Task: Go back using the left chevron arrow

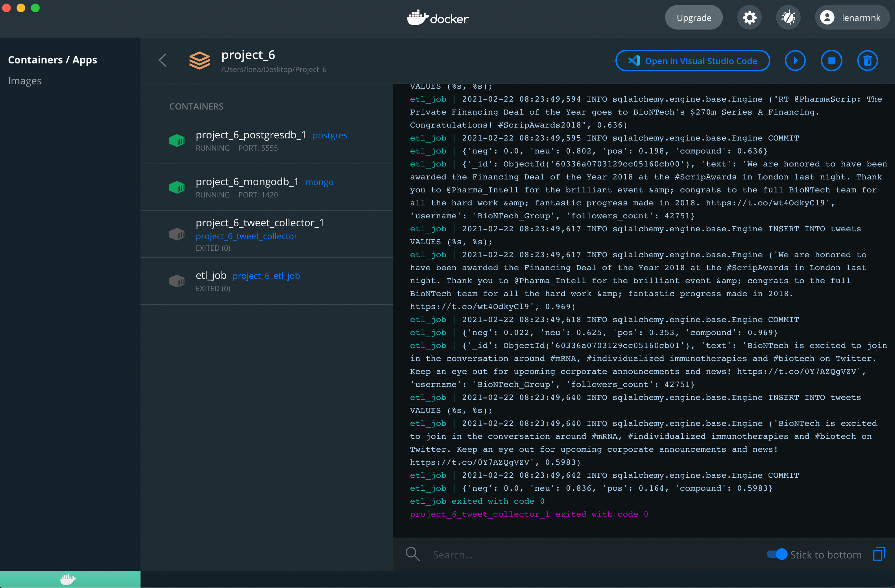Action: coord(162,60)
